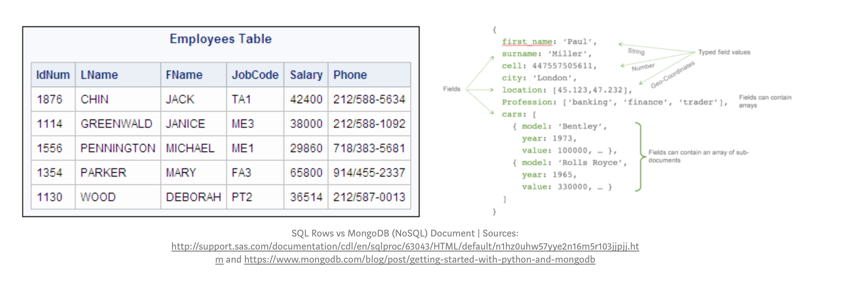Click the Employees Table title
868x283 pixels.
coord(221,39)
